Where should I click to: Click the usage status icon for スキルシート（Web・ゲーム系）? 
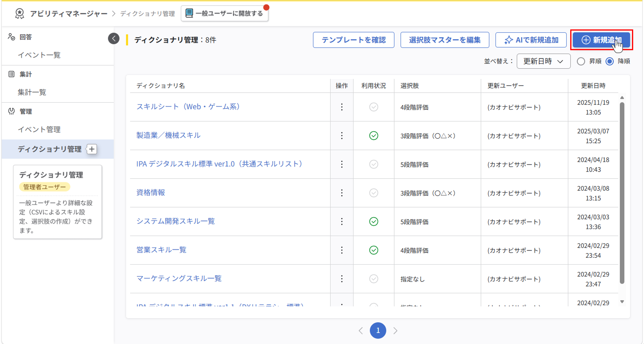(x=374, y=107)
